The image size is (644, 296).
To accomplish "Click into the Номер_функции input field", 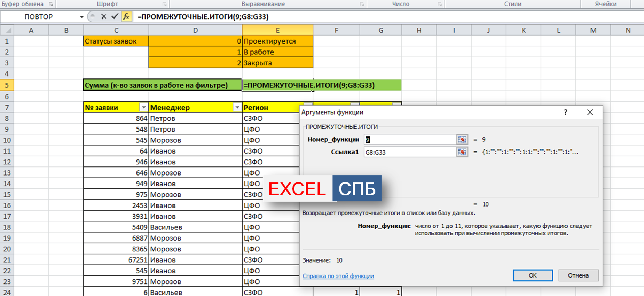I will (410, 140).
